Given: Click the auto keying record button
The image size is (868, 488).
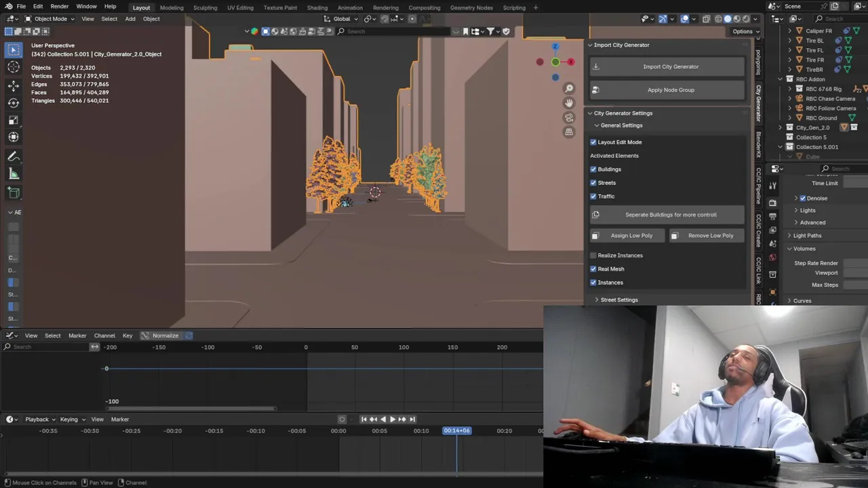Looking at the screenshot, I should click(342, 420).
